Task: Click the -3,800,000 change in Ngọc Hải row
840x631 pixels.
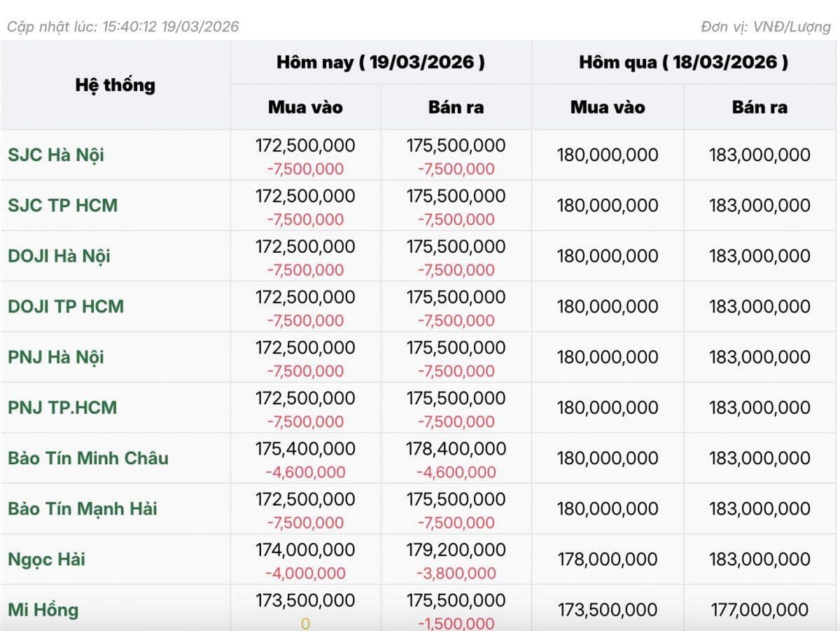Action: [x=456, y=573]
